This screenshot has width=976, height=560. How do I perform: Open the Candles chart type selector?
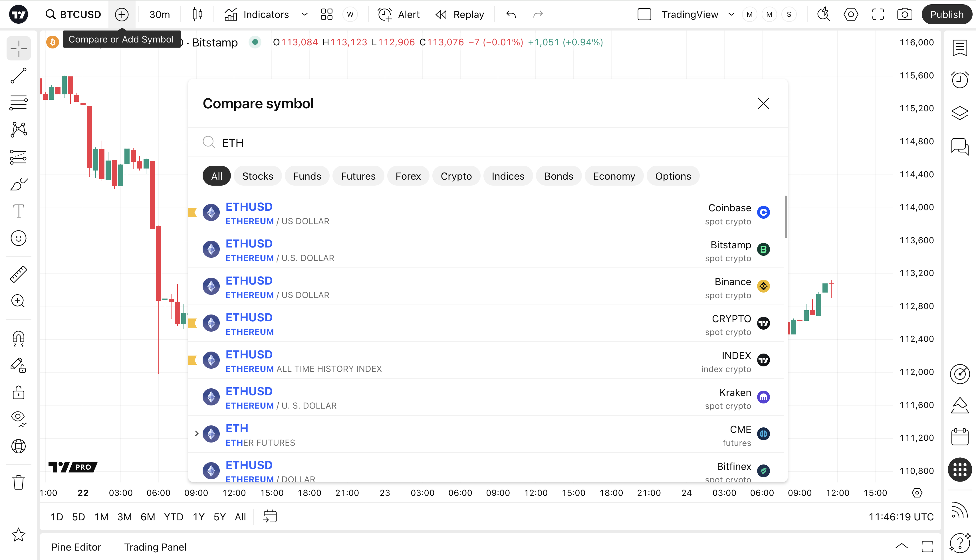click(x=197, y=15)
